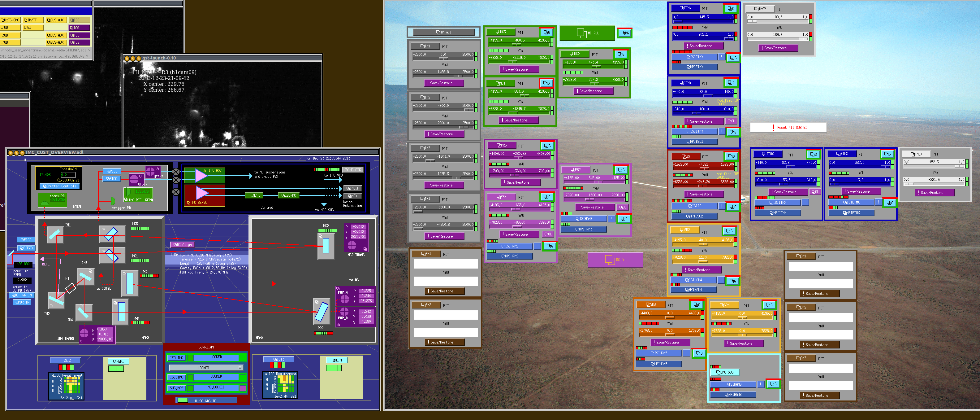Viewport: 980px width, 420px height.
Task: Open the IM all related display menu
Action: point(443,32)
